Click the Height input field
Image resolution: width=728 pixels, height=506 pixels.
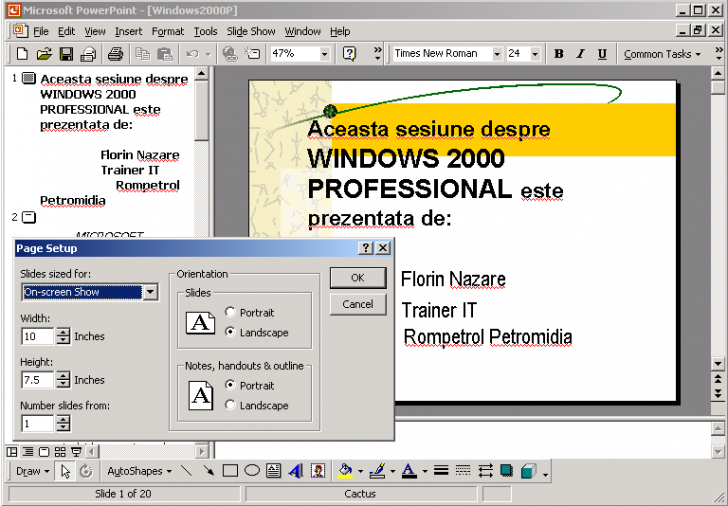[x=38, y=380]
